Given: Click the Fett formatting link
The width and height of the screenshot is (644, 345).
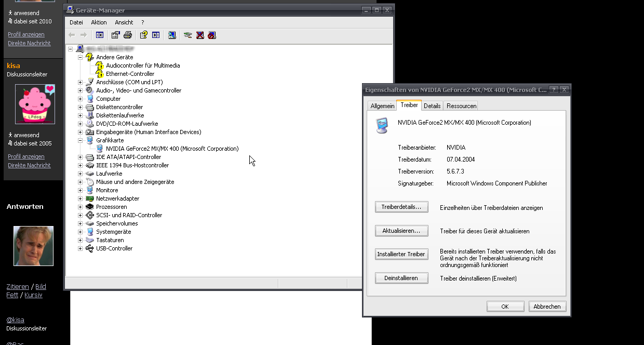Looking at the screenshot, I should click(12, 295).
